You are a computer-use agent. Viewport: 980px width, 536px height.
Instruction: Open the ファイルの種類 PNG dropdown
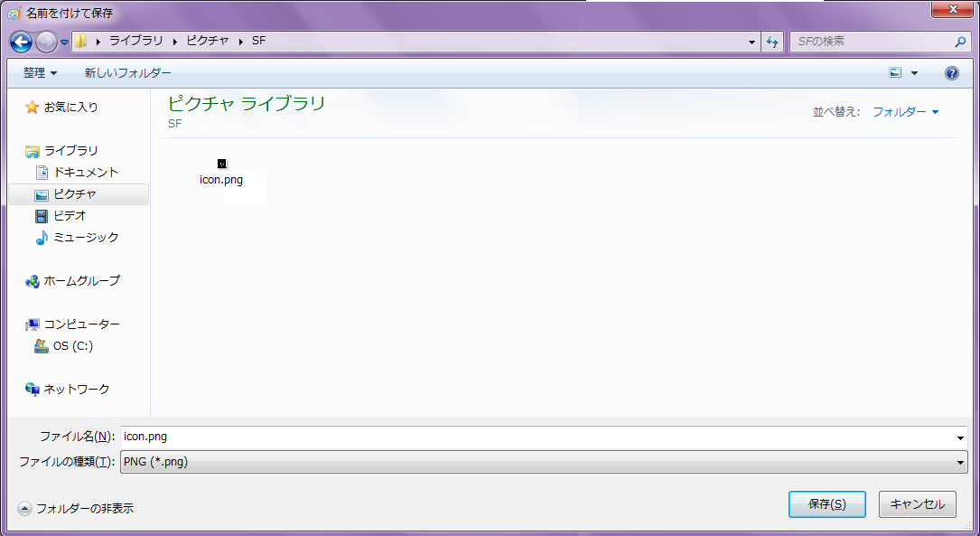click(x=544, y=462)
